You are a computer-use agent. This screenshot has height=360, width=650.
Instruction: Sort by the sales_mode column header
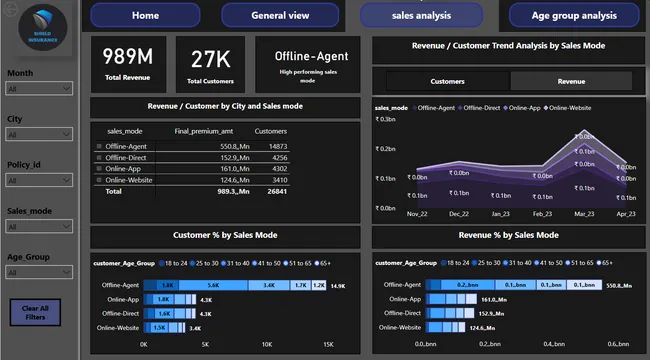(124, 131)
